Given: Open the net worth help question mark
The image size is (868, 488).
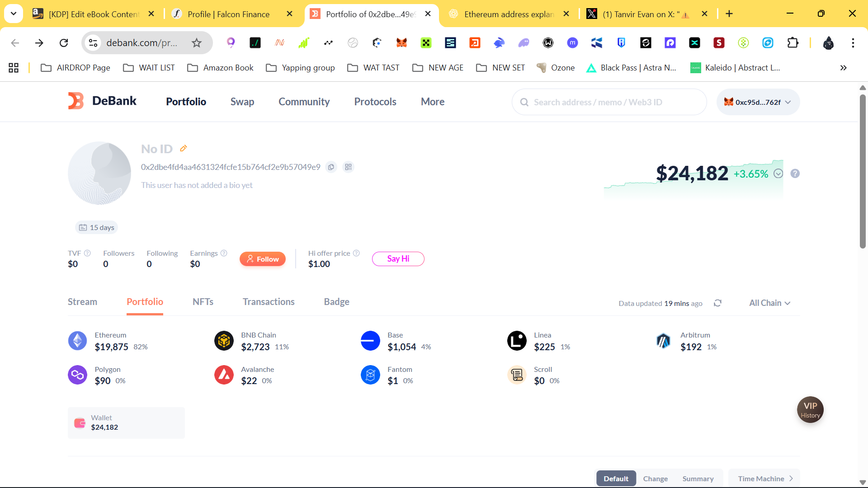Looking at the screenshot, I should tap(795, 174).
